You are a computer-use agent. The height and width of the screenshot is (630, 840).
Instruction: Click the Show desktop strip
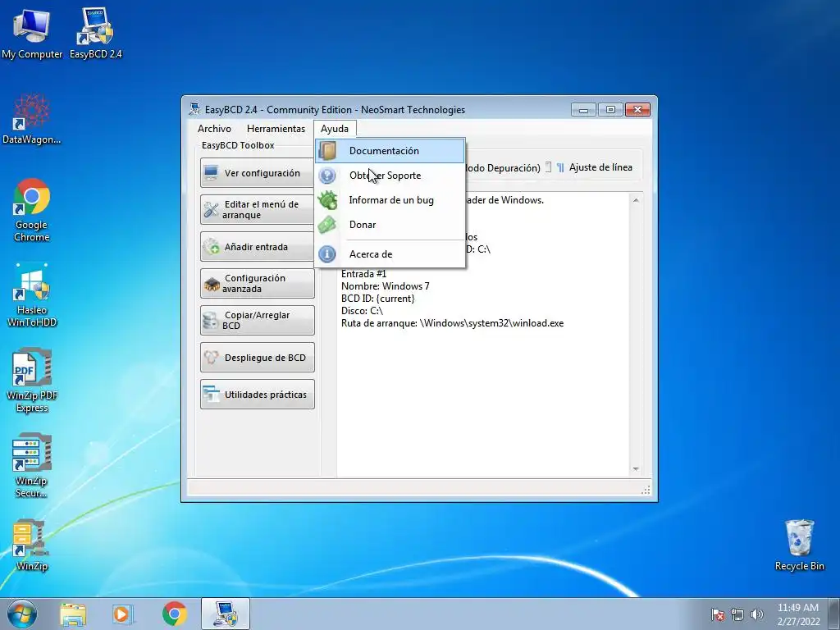click(x=834, y=614)
